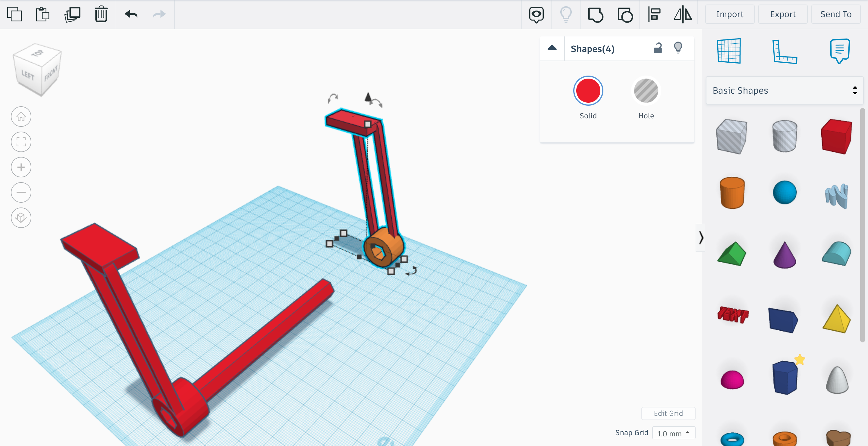Click the Group shapes icon
This screenshot has width=868, height=446.
(596, 15)
